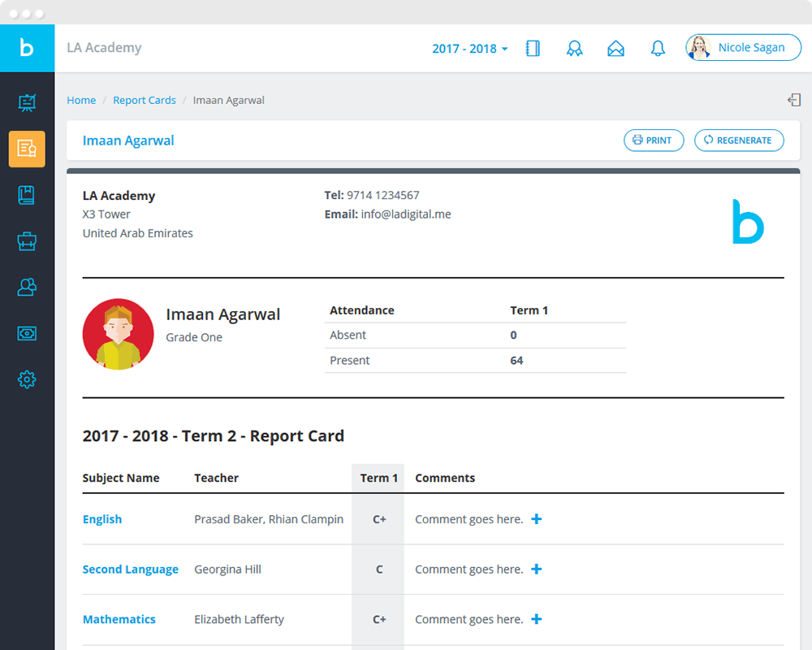The image size is (812, 650).
Task: Open the book icon in the sidebar
Action: point(27,195)
